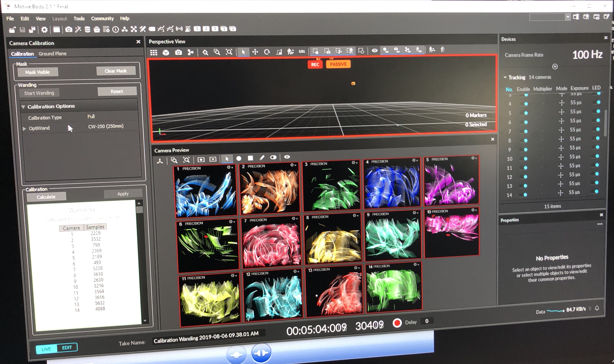Screen dimensions: 614x364
Task: Expand the OptiWand row
Action: point(24,128)
